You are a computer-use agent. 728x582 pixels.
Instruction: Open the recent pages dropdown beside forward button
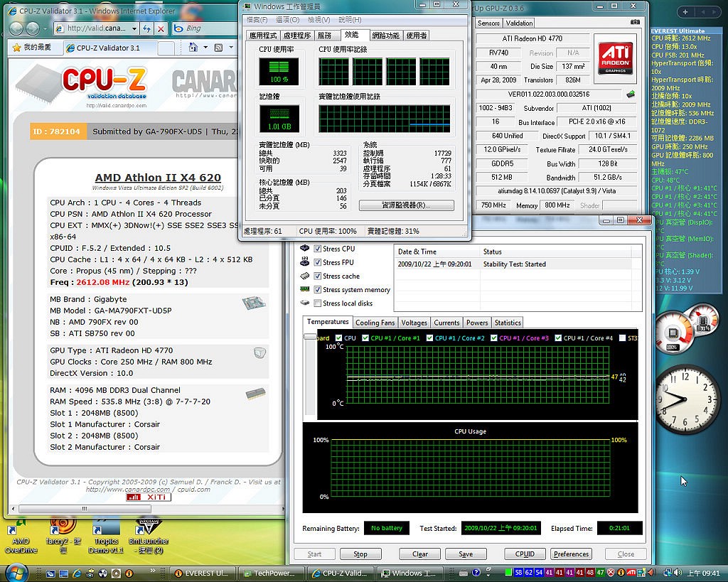click(x=45, y=28)
